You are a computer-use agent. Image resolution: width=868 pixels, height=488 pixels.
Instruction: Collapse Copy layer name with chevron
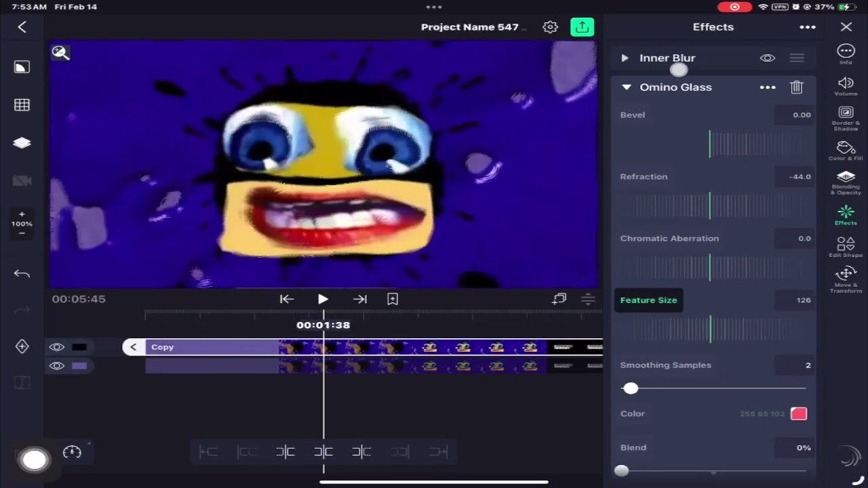click(x=133, y=347)
